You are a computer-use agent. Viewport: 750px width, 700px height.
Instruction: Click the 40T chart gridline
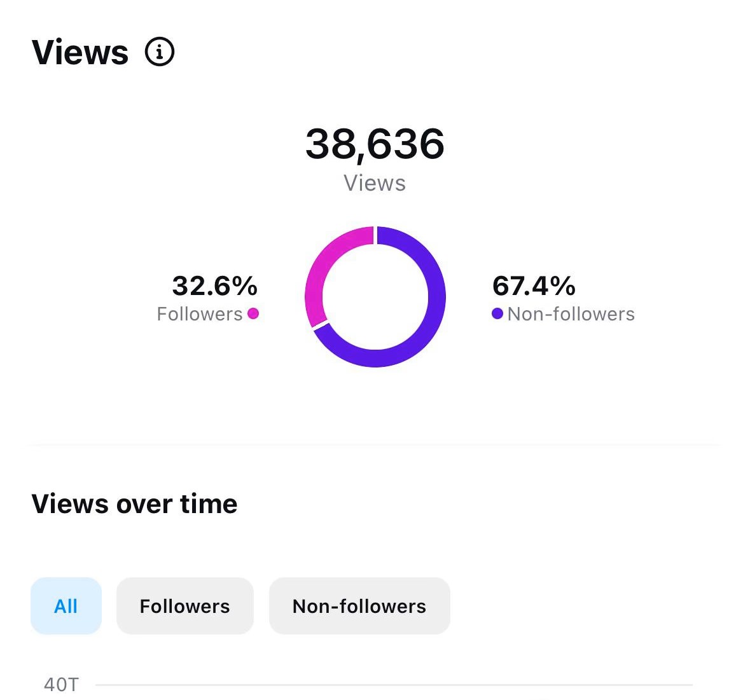click(x=394, y=685)
